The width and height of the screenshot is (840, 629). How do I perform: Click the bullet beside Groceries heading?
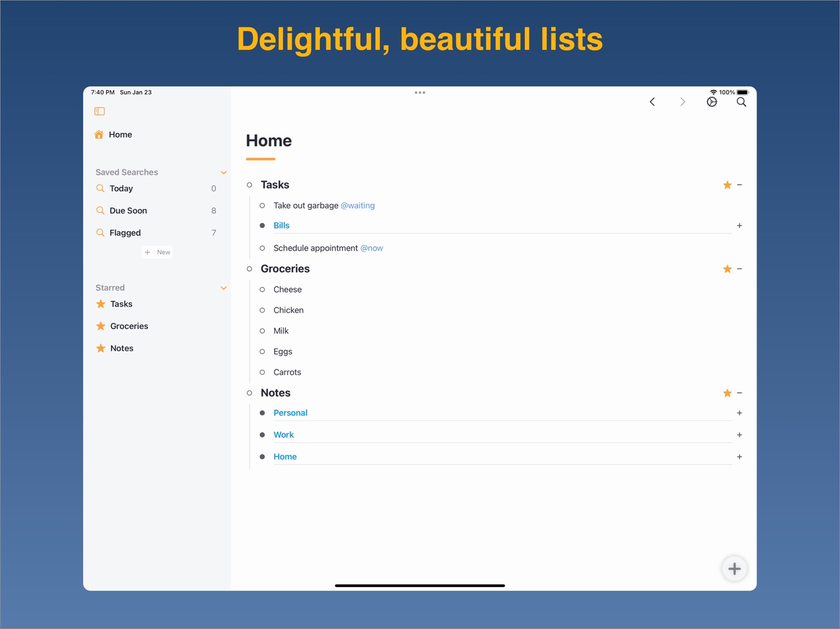[x=250, y=269]
